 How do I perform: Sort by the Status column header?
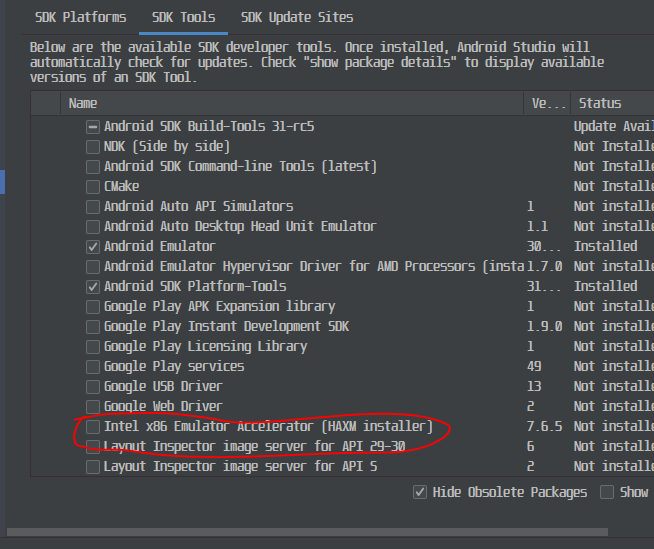[x=612, y=103]
